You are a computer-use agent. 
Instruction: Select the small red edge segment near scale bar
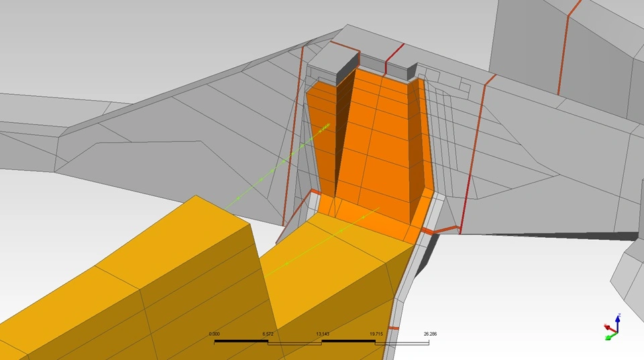click(393, 328)
